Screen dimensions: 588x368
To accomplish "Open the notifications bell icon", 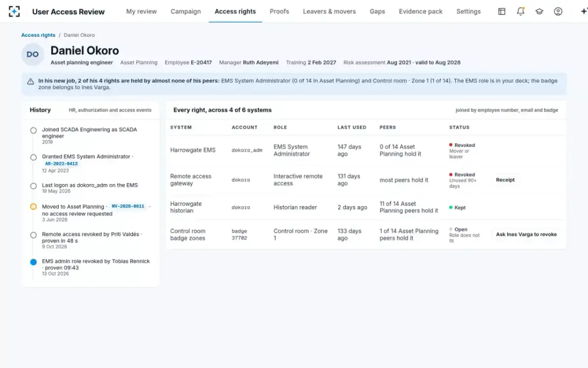I will click(520, 11).
